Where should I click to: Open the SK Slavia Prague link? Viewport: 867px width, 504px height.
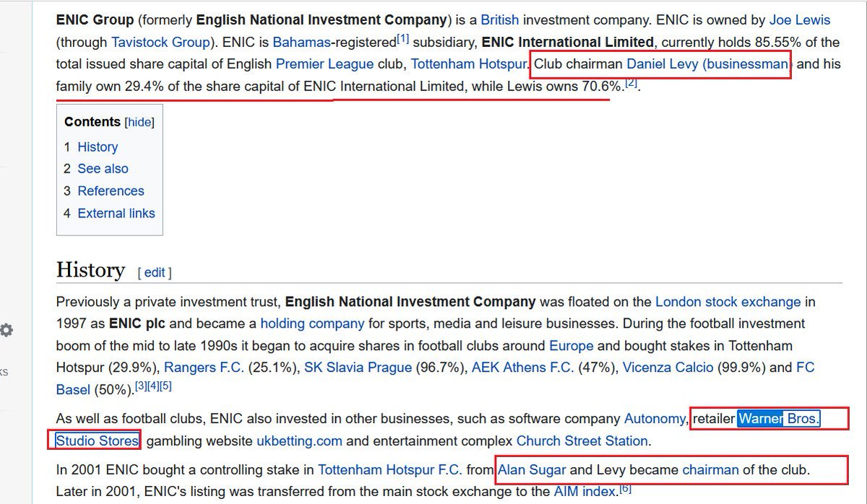coord(358,368)
